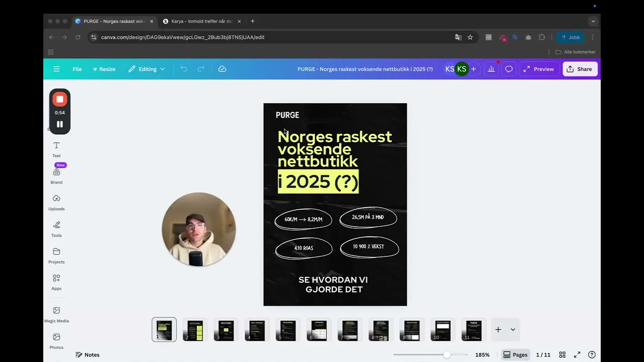Click the zoom slider handle
Screen dimensions: 644x362
pos(447,355)
